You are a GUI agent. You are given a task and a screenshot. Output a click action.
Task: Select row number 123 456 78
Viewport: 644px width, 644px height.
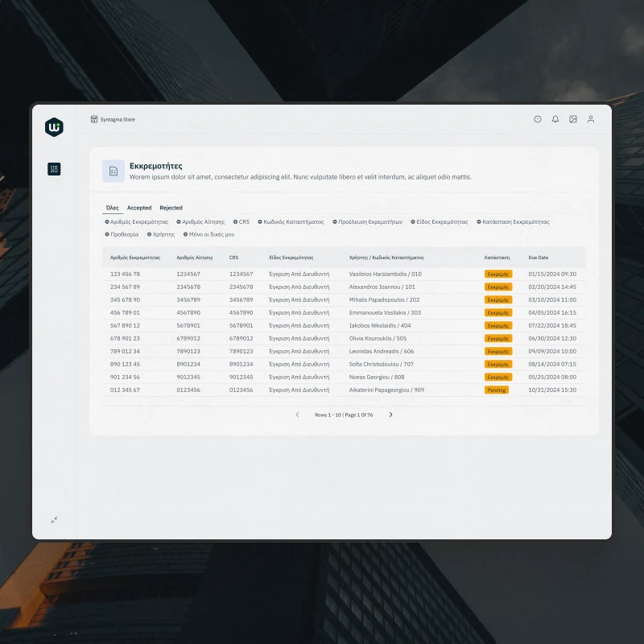[x=125, y=274]
